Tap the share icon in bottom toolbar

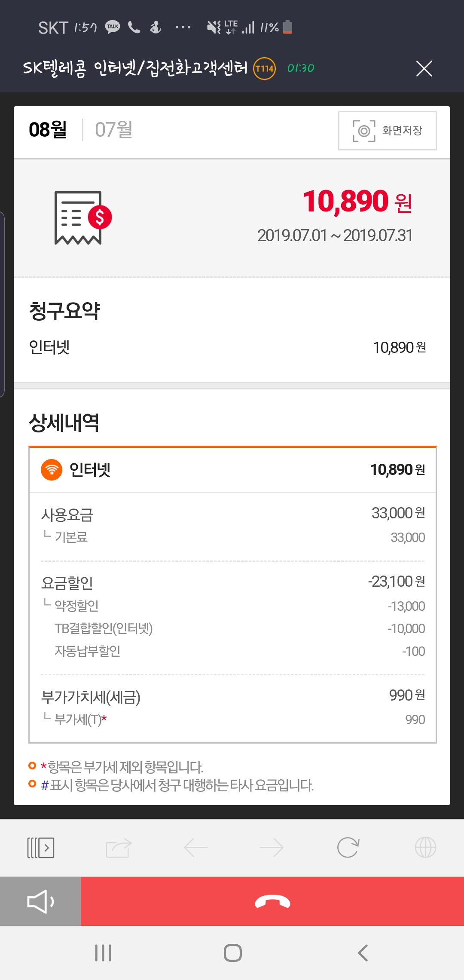click(x=118, y=848)
